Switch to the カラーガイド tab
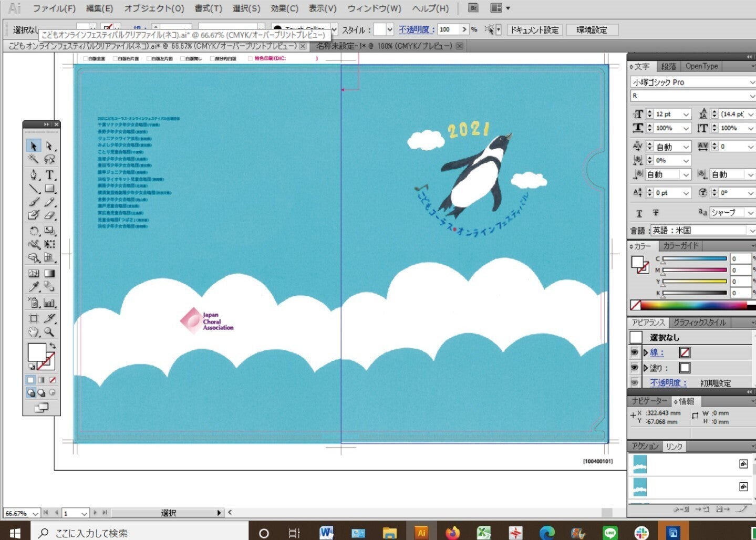Screen dimensions: 756x540 [680, 245]
